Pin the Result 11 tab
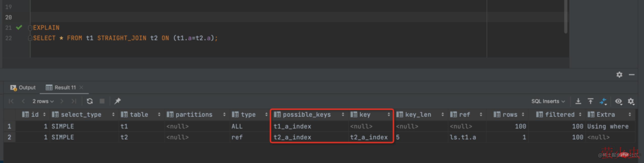This screenshot has width=644, height=163. coord(117,101)
